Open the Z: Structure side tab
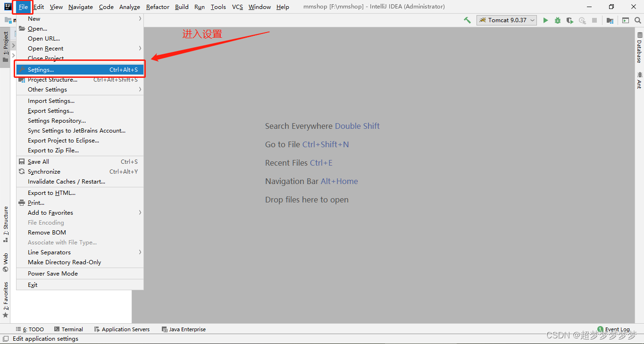The image size is (644, 344). tap(5, 224)
